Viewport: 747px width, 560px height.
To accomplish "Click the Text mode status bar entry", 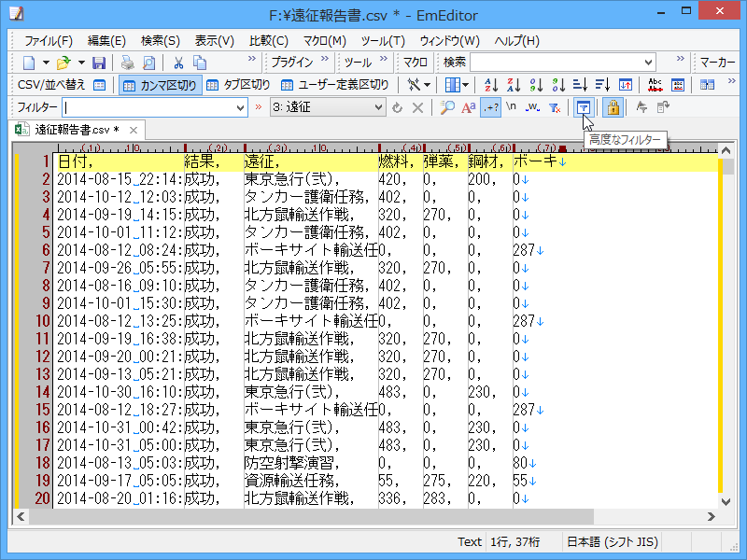I will coord(470,542).
